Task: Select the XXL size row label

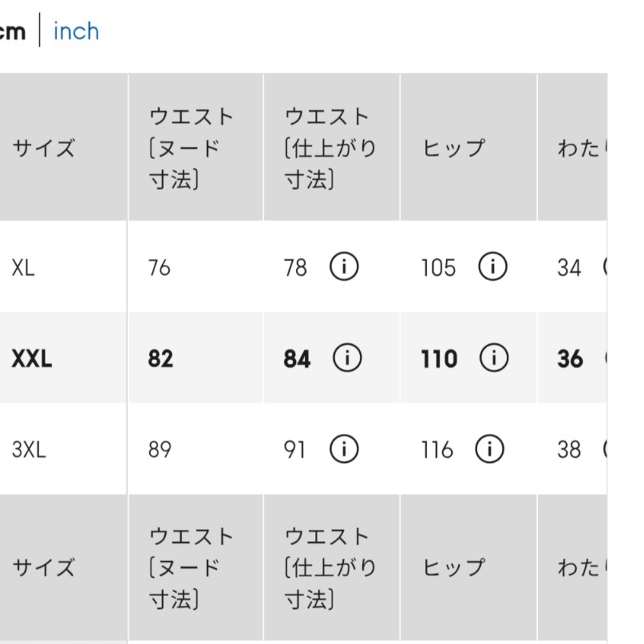Action: coord(32,358)
